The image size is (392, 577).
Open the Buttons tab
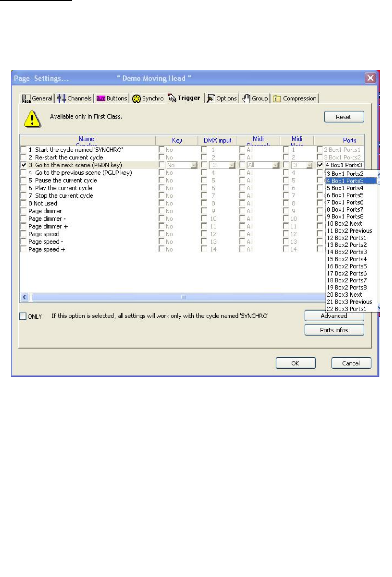point(112,98)
